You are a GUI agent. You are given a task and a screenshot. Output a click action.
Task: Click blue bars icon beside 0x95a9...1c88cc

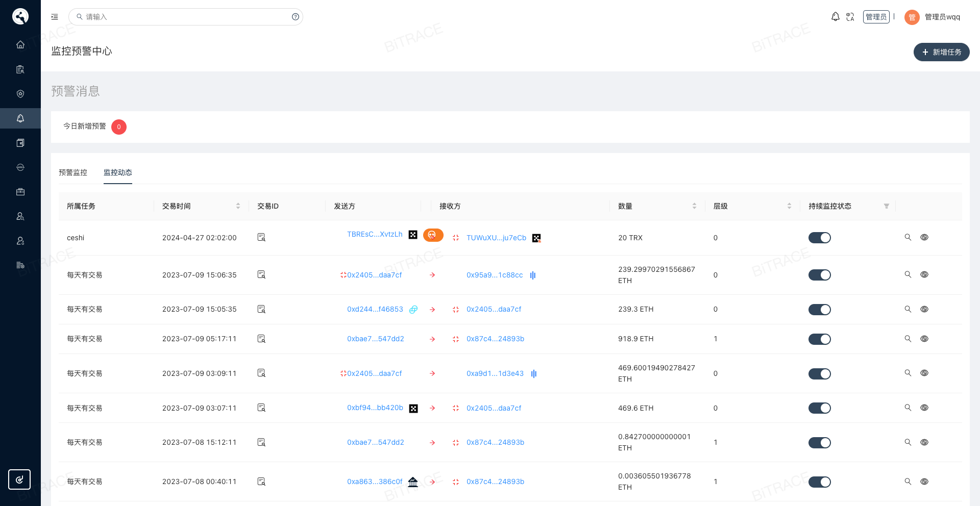tap(533, 275)
